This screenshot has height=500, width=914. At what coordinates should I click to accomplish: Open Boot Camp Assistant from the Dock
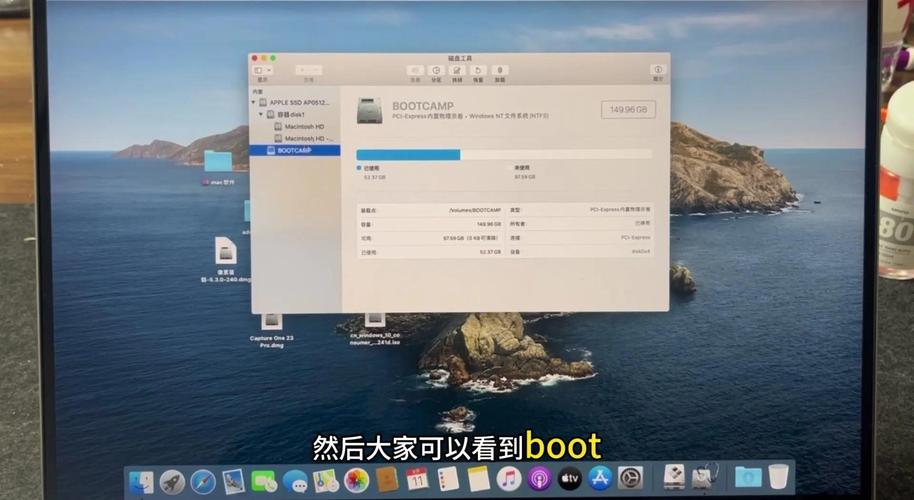pos(674,477)
